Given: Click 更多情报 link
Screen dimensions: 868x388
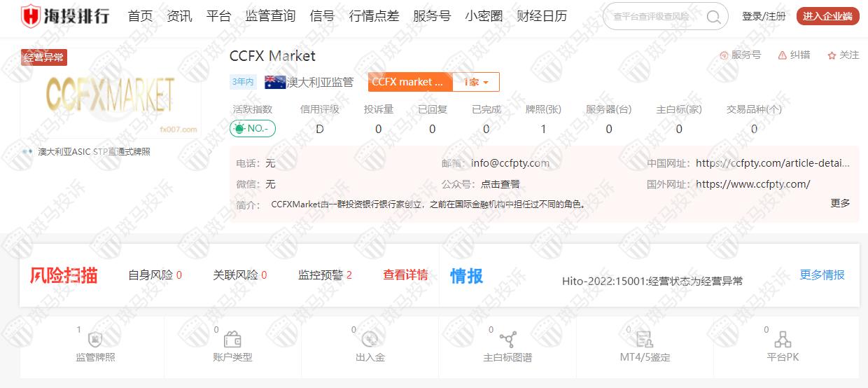Looking at the screenshot, I should click(822, 275).
